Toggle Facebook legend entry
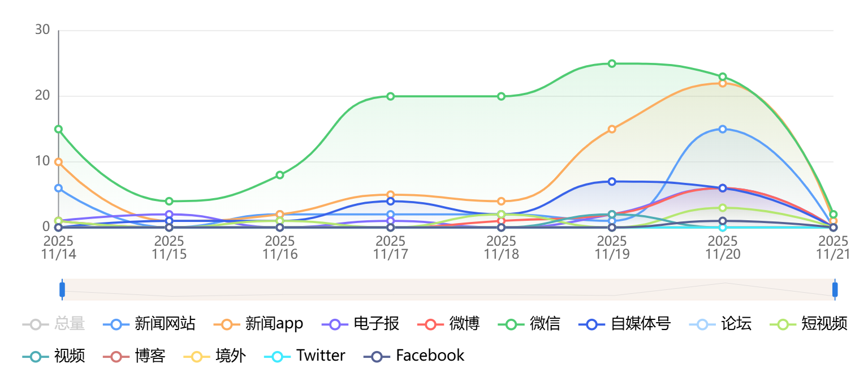This screenshot has height=385, width=868. click(x=414, y=356)
